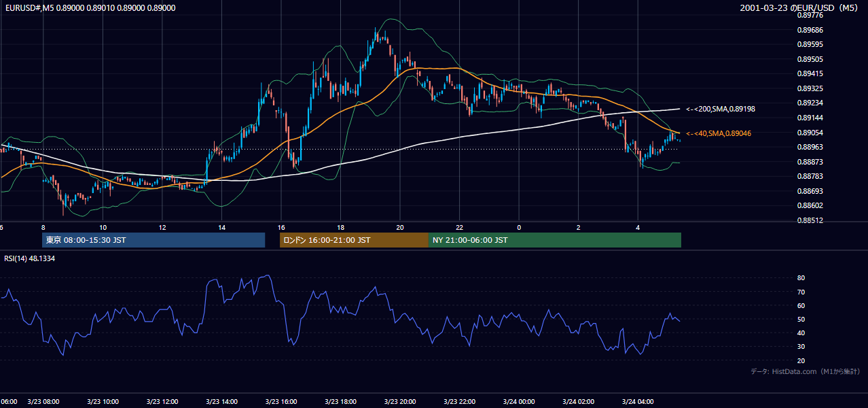Click the 3/23 14:00 time label
This screenshot has width=868, height=408.
click(222, 402)
